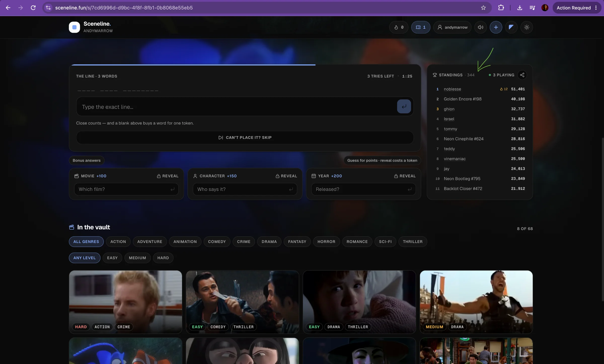Reveal the character for a token

pos(286,176)
